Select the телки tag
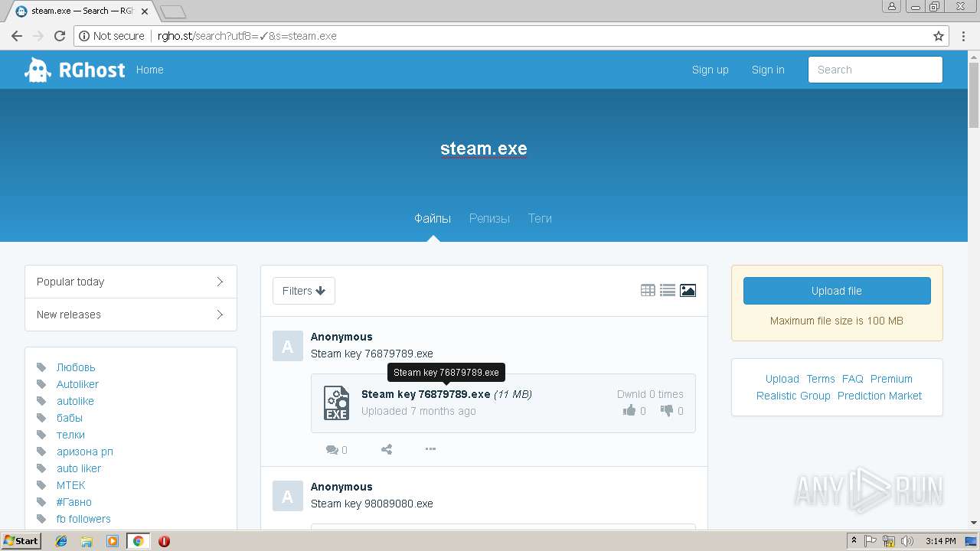 click(x=70, y=435)
